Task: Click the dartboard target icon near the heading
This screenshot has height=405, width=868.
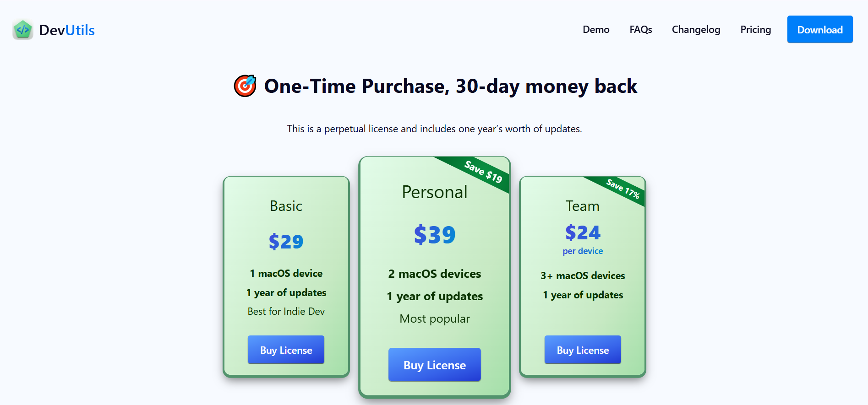Action: click(244, 86)
